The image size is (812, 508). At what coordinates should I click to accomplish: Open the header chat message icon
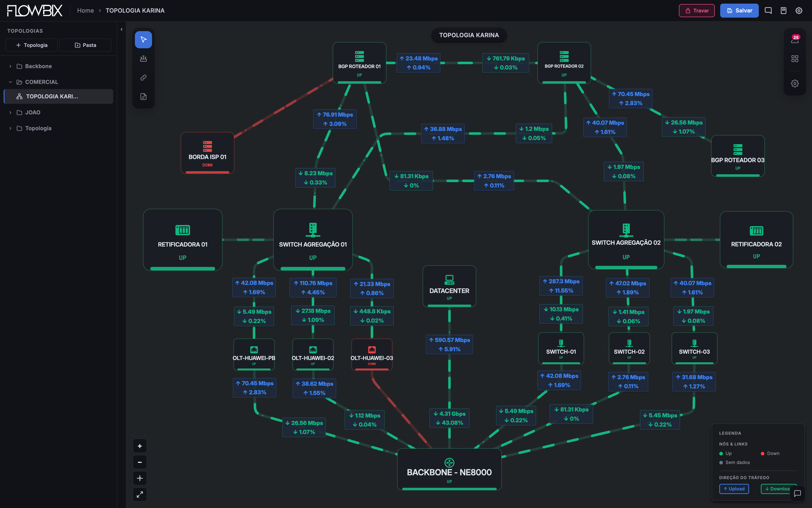click(768, 10)
